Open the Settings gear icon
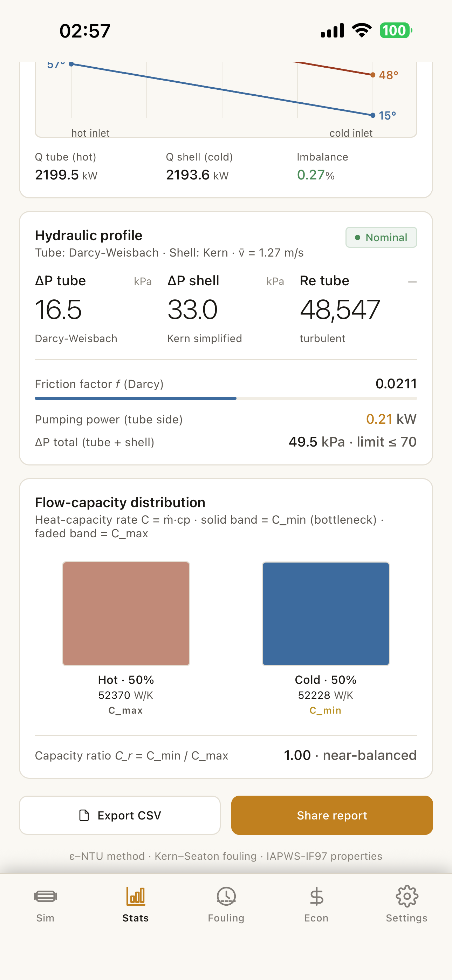Viewport: 452px width, 980px height. pos(407,896)
